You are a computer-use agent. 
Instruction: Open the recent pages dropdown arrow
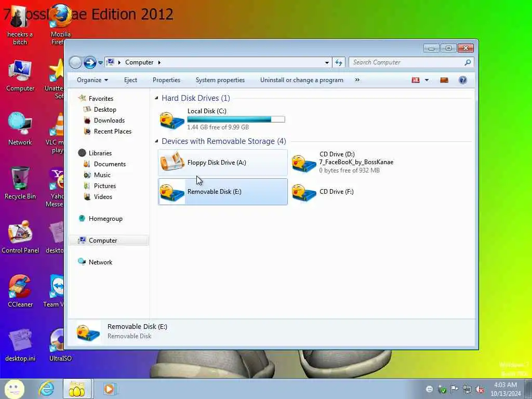click(100, 63)
